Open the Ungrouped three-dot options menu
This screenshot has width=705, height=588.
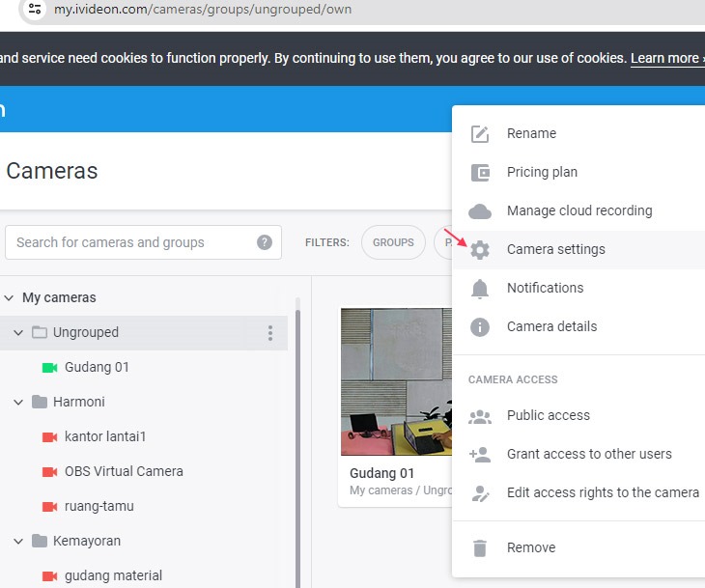(270, 333)
